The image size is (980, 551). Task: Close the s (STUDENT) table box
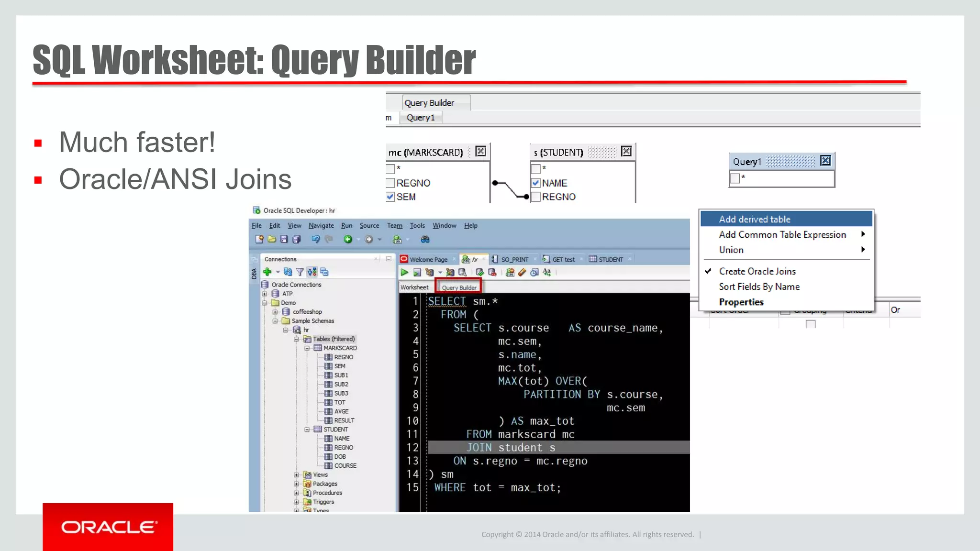tap(626, 152)
